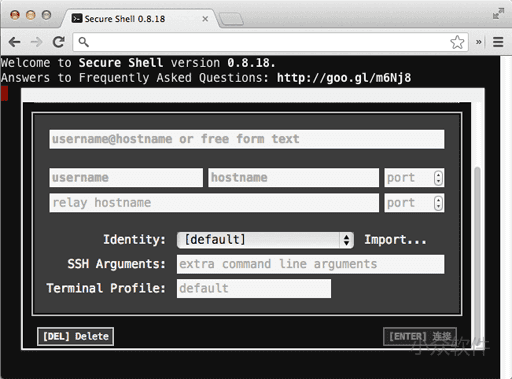Click the [ENTER] connect button

420,336
